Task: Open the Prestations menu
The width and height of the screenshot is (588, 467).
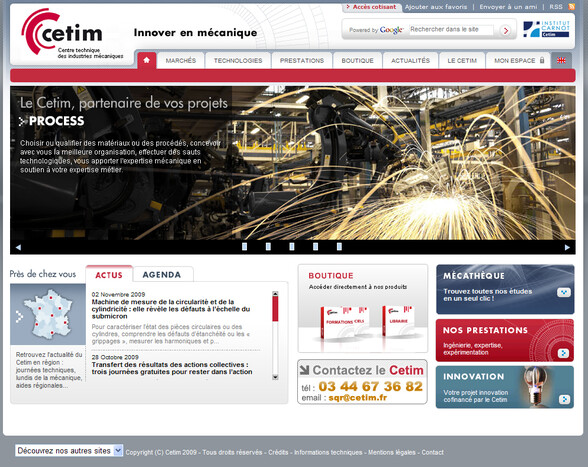Action: tap(302, 60)
